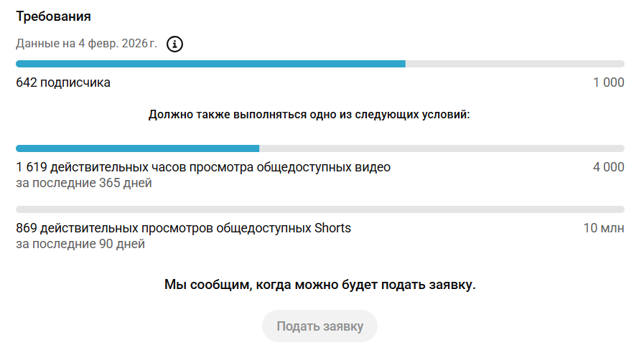The image size is (644, 355).
Task: Click the 'Должно также выполняться' condition heading
Action: point(309,114)
